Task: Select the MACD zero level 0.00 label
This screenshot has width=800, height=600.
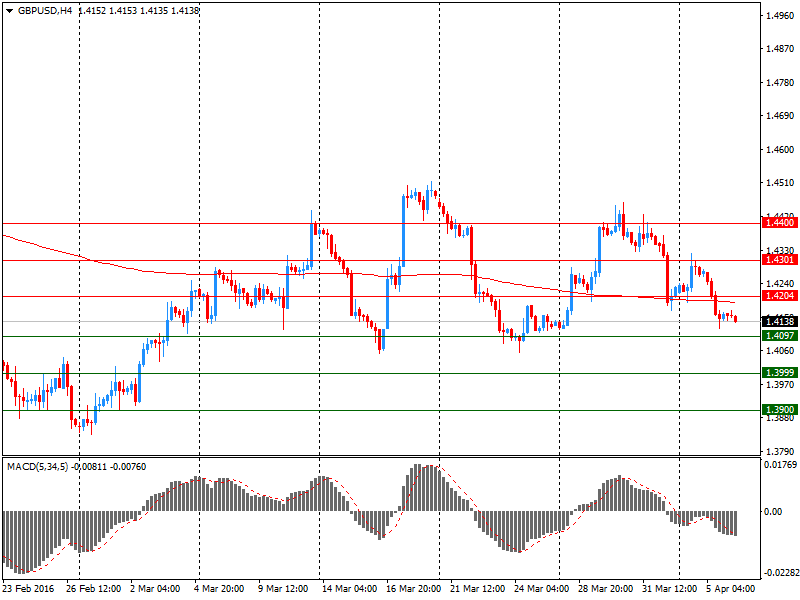Action: [773, 511]
